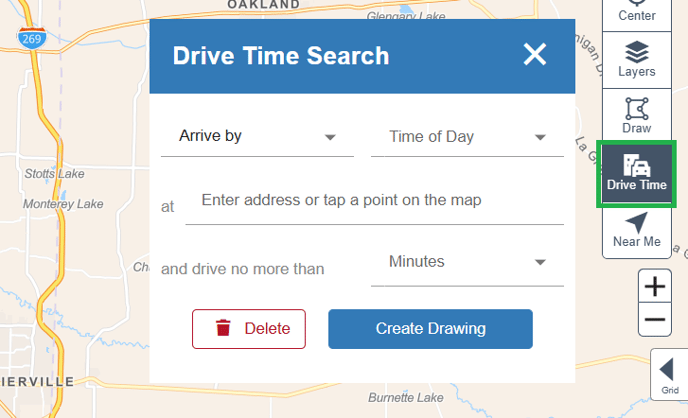This screenshot has width=688, height=418.
Task: Click the address input field
Action: [374, 201]
